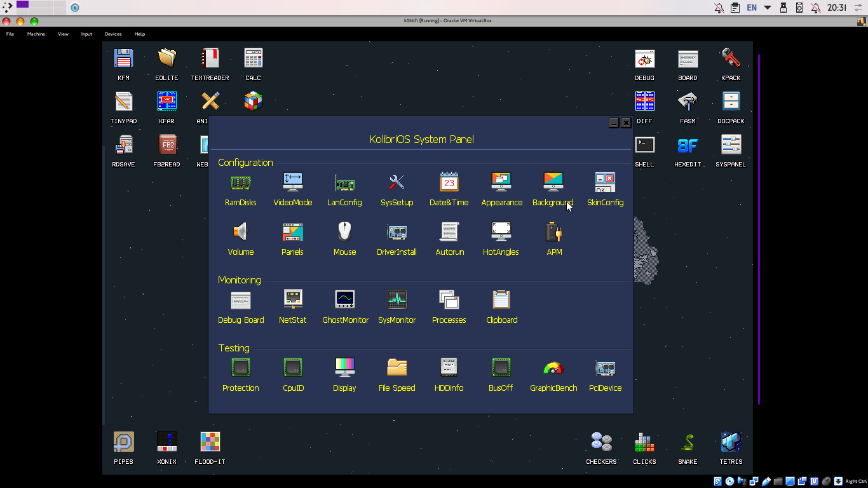
Task: Start CHECKERS game icon
Action: click(601, 442)
